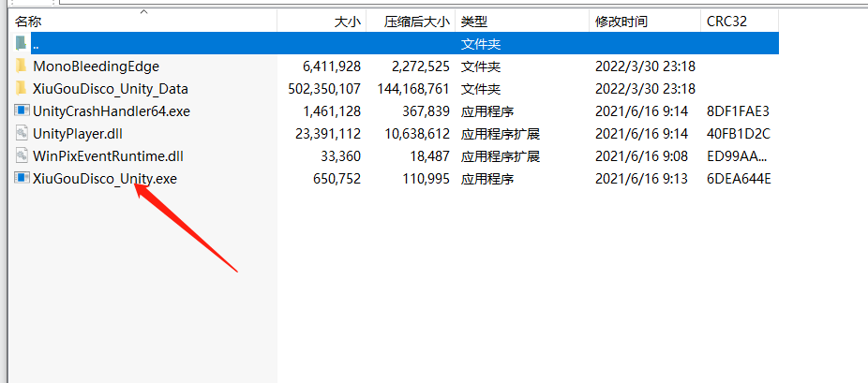Click the modified time of XiuGouDisco_Unity_Data
The image size is (868, 383).
coord(645,89)
